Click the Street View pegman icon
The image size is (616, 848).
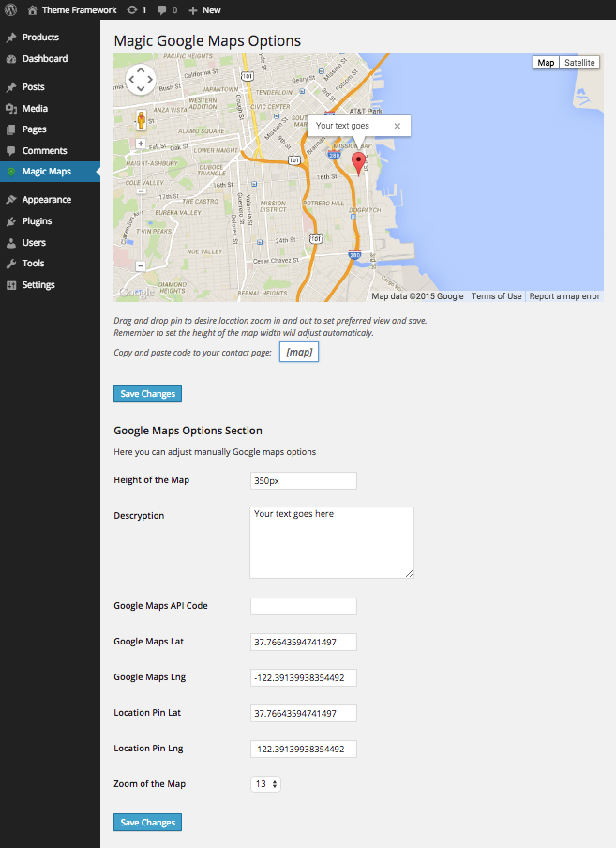(141, 120)
